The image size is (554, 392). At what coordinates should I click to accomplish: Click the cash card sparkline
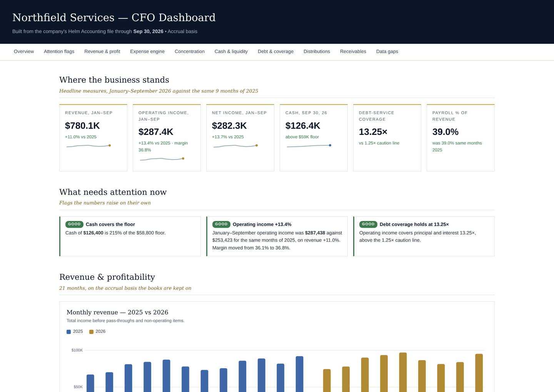pos(309,146)
